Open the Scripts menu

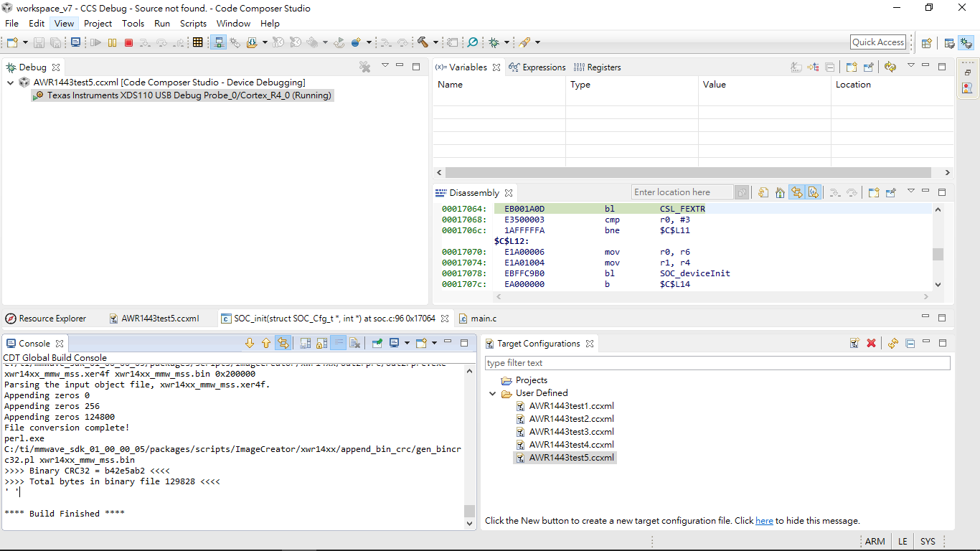tap(193, 24)
